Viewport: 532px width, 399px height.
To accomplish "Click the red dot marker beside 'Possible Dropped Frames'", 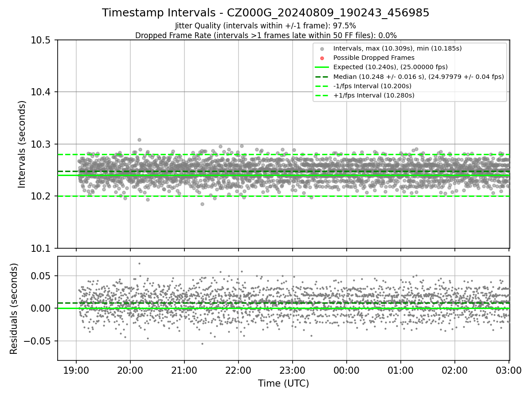I will tap(322, 58).
